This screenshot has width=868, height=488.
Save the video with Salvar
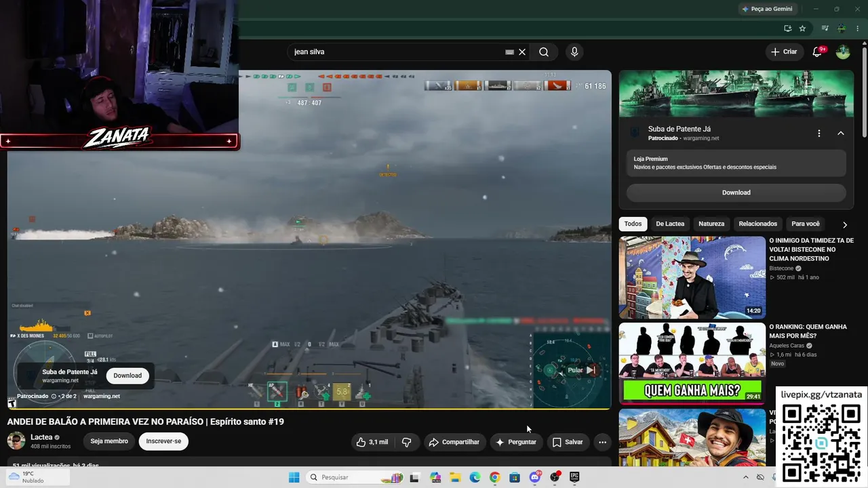tap(568, 442)
